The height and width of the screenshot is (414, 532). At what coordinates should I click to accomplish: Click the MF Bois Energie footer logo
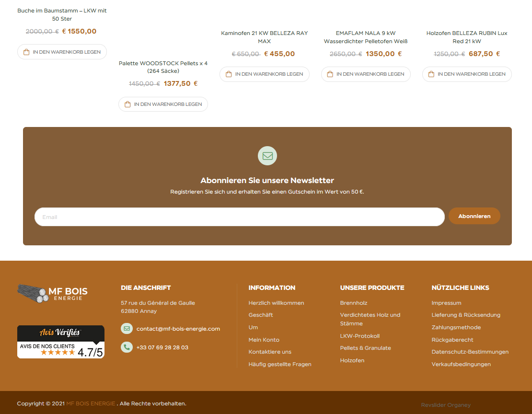(x=52, y=293)
